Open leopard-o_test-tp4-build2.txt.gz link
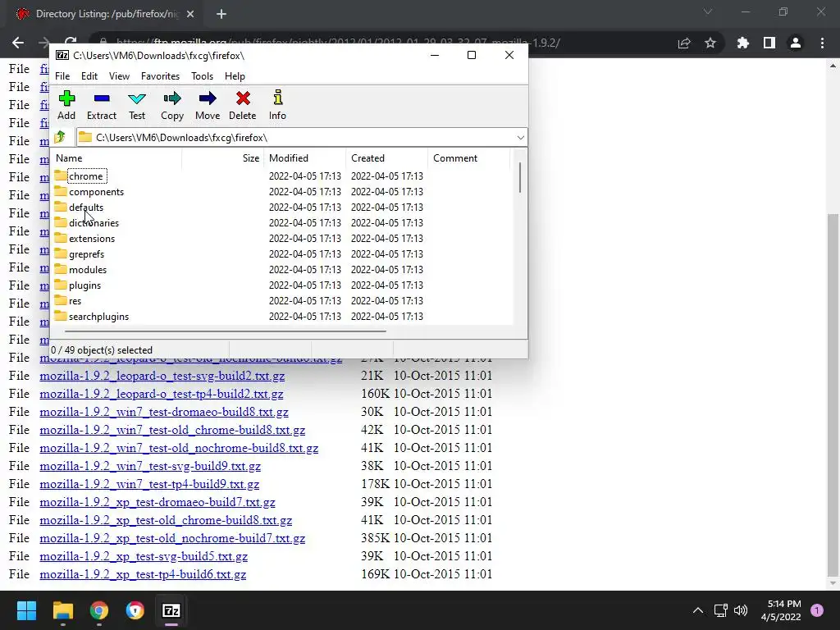This screenshot has height=630, width=840. pyautogui.click(x=162, y=394)
